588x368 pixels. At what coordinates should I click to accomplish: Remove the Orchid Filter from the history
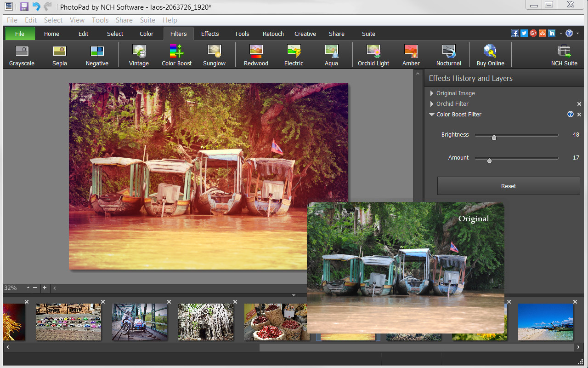(x=579, y=103)
